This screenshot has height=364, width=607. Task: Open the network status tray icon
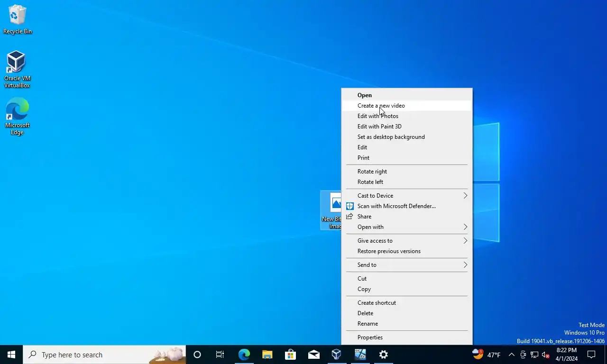pyautogui.click(x=534, y=355)
